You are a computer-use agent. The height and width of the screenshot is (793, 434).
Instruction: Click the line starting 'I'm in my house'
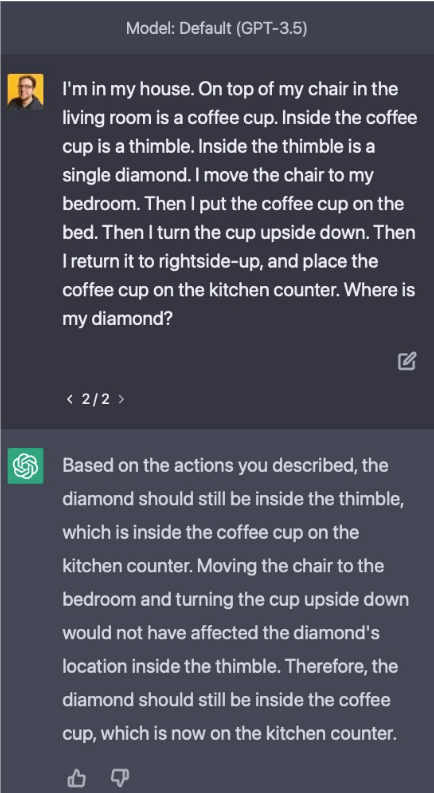(230, 90)
